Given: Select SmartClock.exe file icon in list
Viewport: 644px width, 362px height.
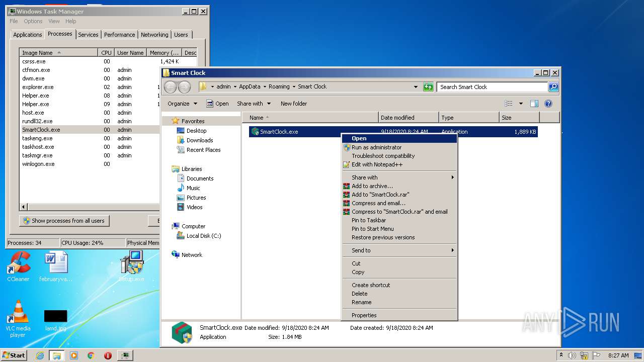Looking at the screenshot, I should (255, 132).
